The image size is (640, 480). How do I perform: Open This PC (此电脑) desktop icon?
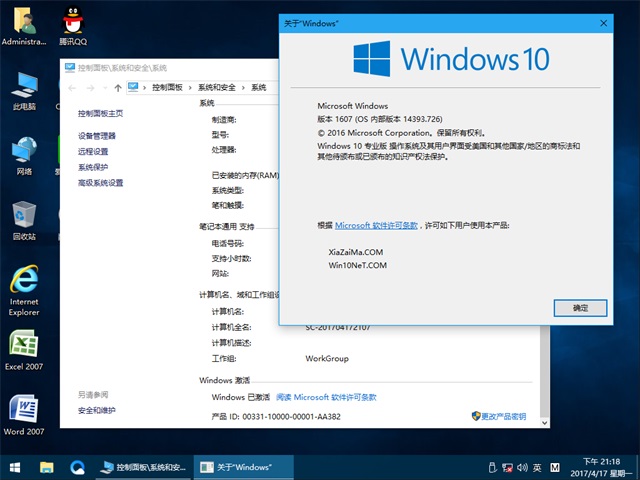(24, 88)
